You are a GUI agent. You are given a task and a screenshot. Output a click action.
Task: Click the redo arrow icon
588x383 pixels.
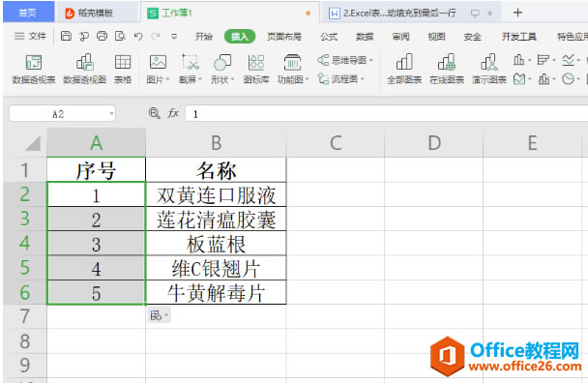click(156, 36)
